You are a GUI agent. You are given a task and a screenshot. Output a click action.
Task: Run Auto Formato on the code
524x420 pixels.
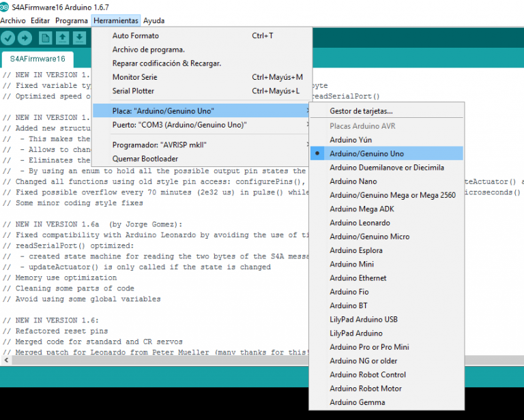click(x=136, y=35)
